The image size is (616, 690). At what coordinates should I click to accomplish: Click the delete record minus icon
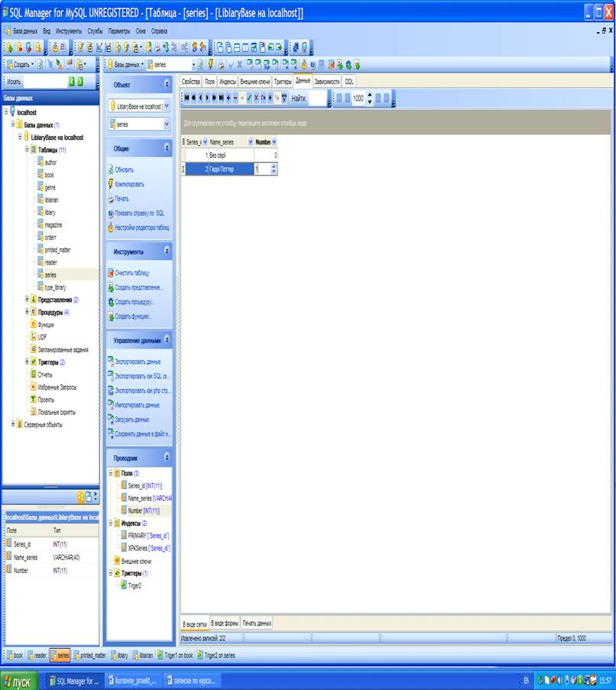(235, 98)
